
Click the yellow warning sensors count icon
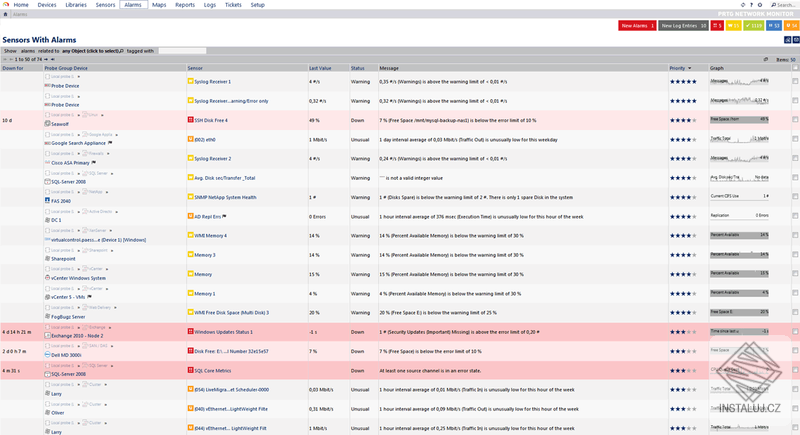tap(735, 25)
